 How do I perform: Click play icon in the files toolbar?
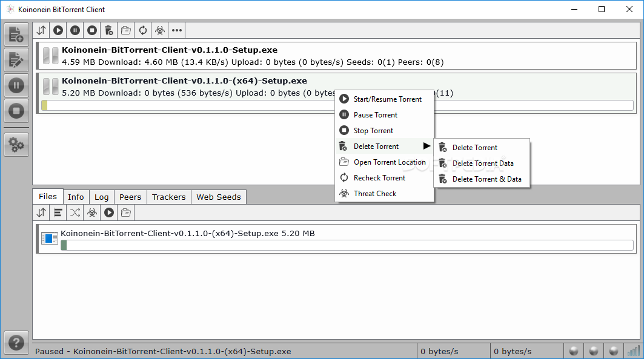(109, 212)
